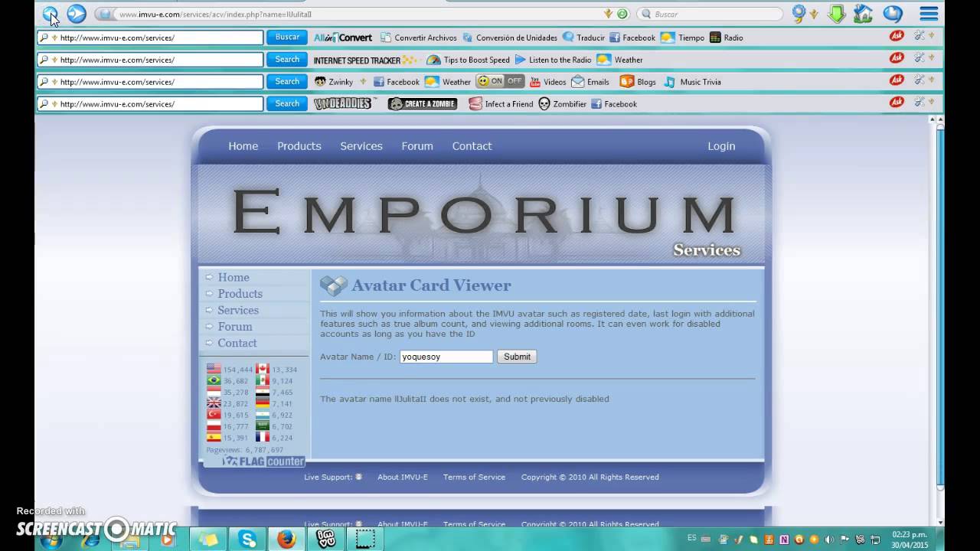Screen dimensions: 980x551
Task: Click the Zwinky toolbar logo
Action: pos(334,82)
